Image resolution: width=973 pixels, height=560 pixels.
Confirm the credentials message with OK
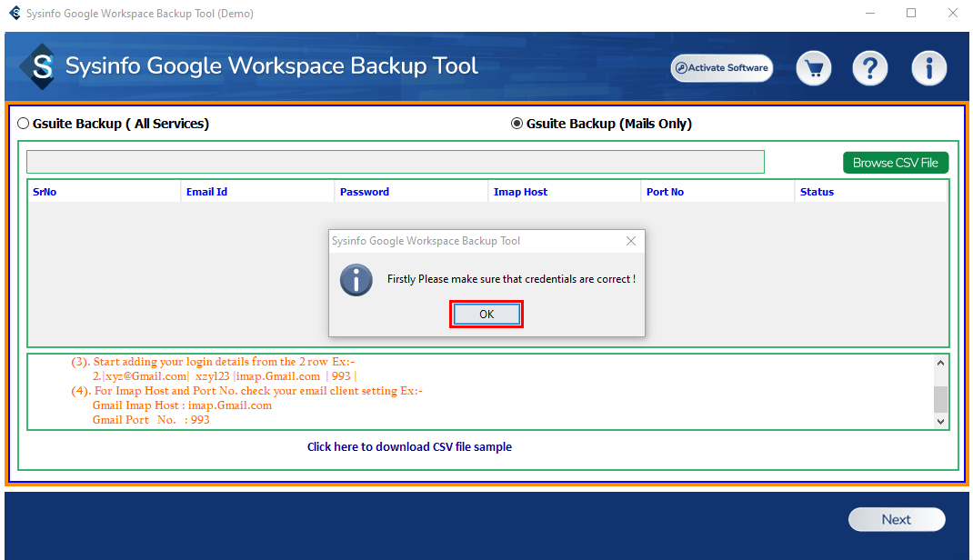click(486, 315)
